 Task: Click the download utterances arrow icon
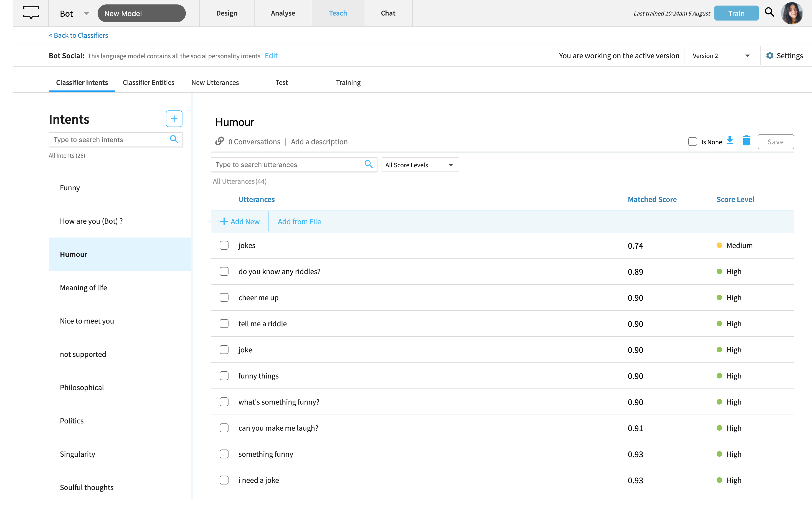click(x=730, y=141)
